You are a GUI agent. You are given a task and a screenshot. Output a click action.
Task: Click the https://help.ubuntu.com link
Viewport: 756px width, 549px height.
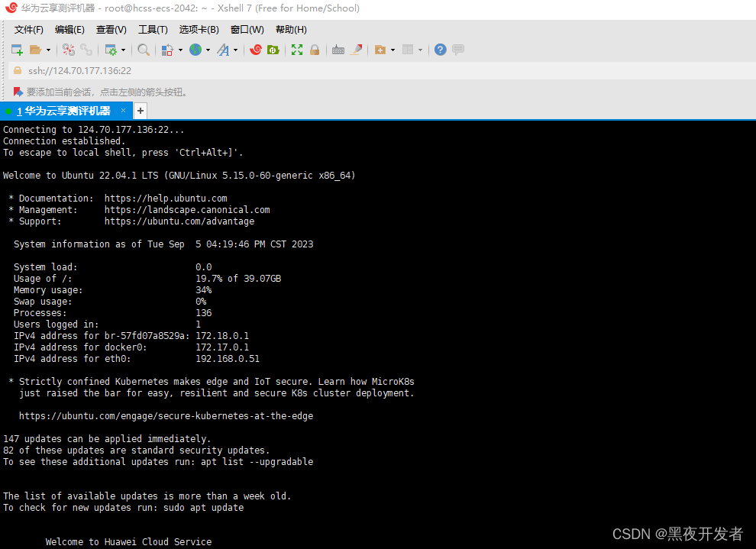pos(166,198)
